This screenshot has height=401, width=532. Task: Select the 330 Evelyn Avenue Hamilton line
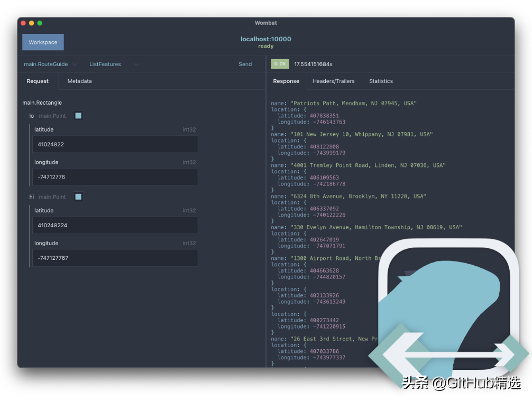coord(366,227)
